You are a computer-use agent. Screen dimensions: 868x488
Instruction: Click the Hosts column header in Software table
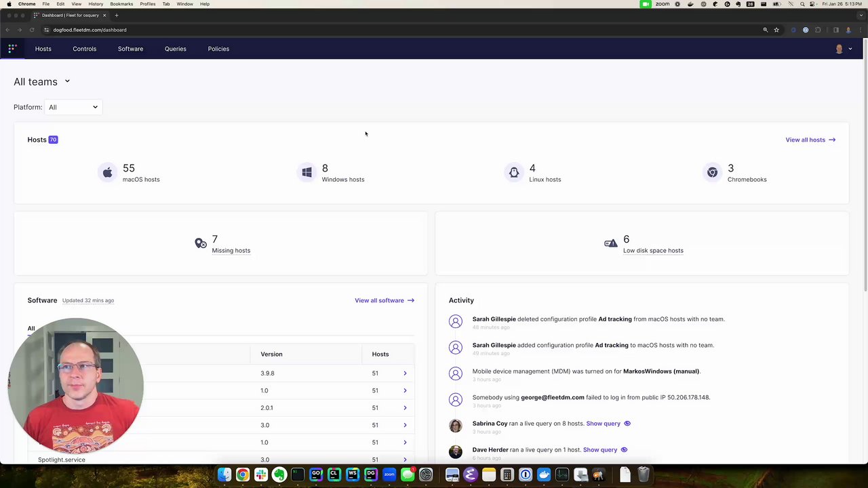380,354
